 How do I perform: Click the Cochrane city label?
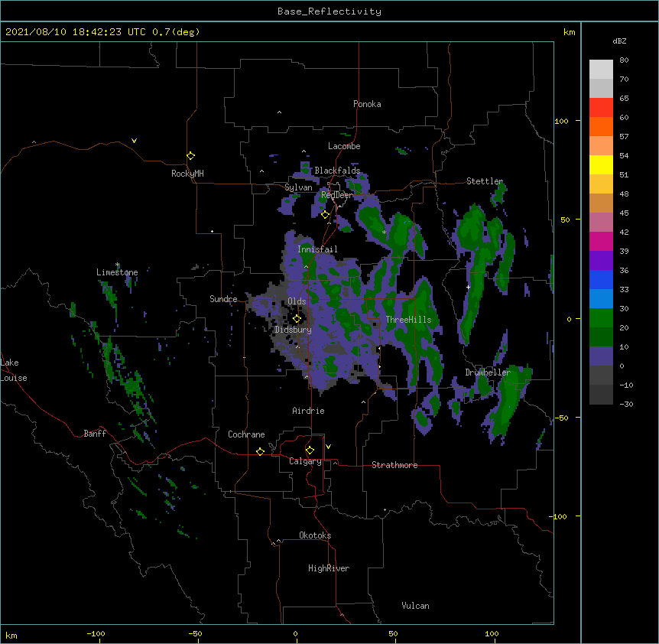tap(246, 434)
